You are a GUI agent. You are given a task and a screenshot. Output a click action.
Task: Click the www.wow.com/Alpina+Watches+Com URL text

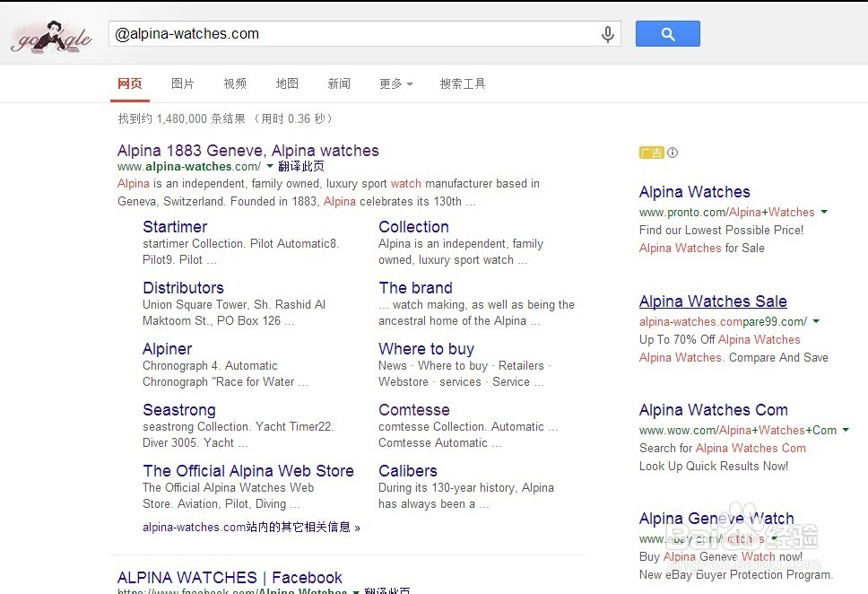(x=738, y=430)
